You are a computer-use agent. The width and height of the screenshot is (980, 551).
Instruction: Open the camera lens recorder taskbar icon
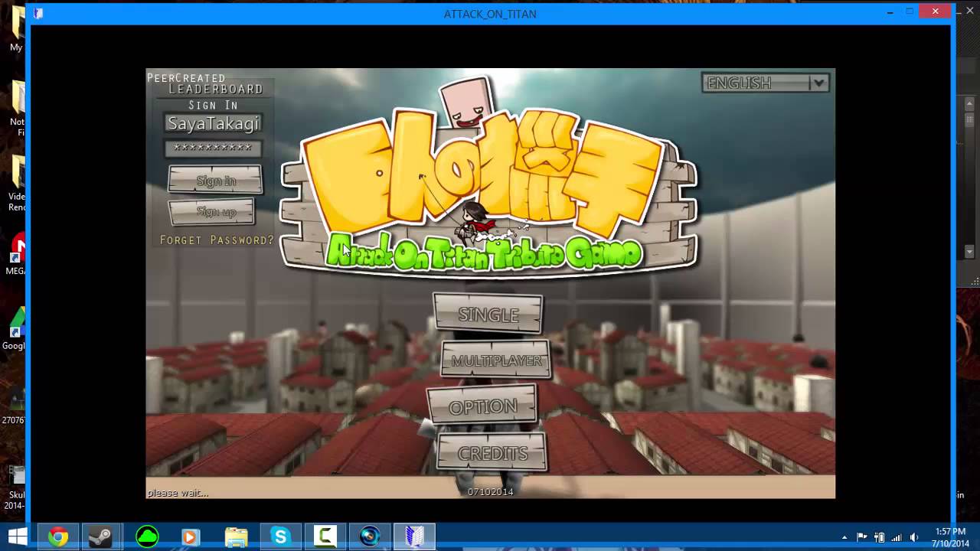[x=370, y=537]
